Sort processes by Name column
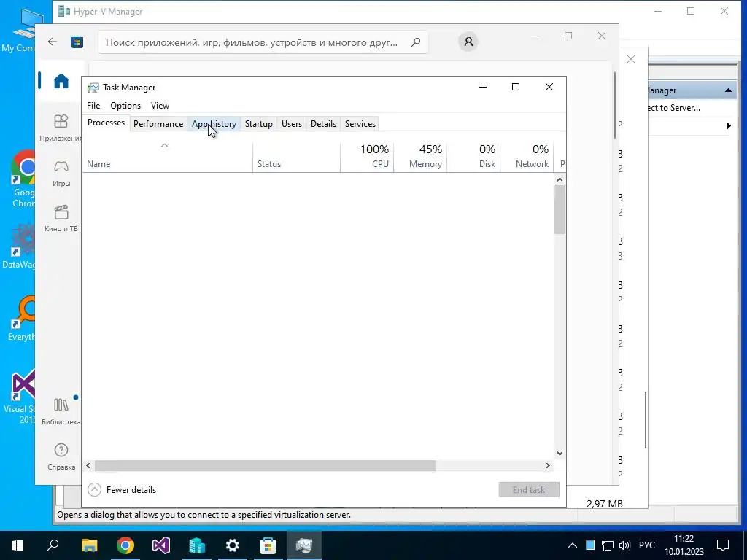The width and height of the screenshot is (747, 560). coord(167,157)
